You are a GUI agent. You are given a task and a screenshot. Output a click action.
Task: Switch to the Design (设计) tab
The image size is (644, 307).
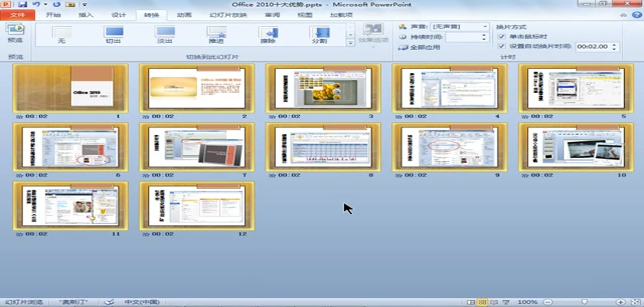coord(119,15)
